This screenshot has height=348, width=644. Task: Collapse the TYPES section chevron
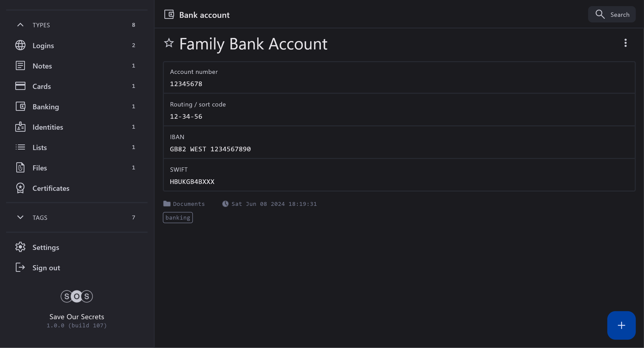coord(20,25)
